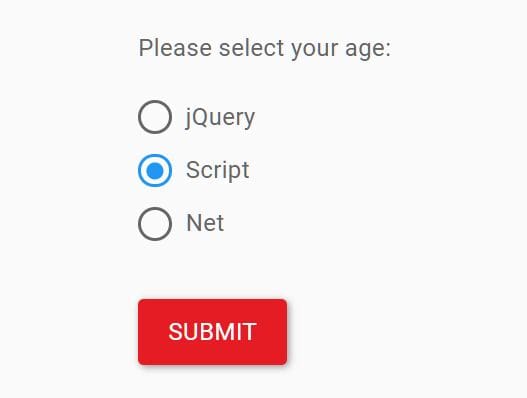Select the Net radio button

(155, 224)
